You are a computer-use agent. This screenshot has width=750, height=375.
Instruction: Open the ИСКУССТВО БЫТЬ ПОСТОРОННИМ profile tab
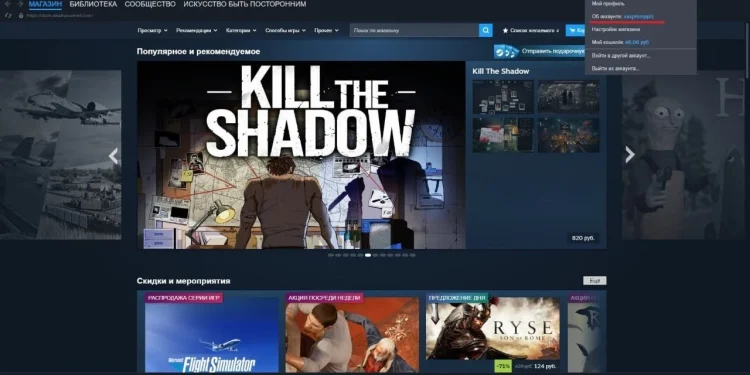point(244,4)
